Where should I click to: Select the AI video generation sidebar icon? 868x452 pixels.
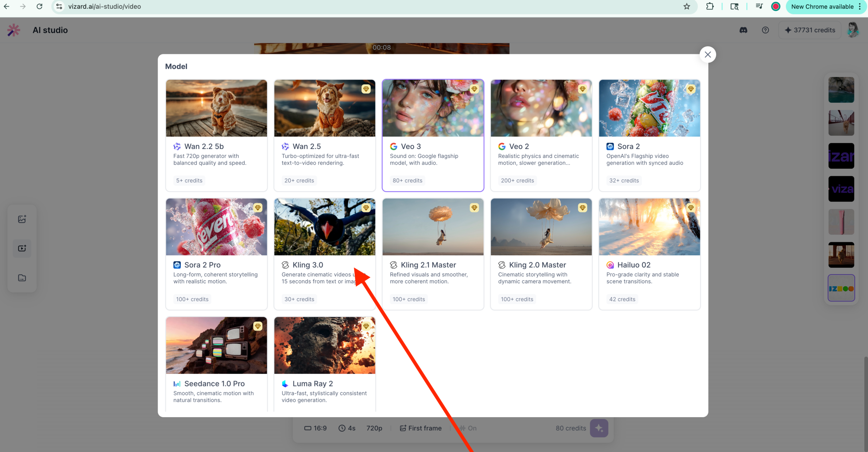tap(22, 248)
